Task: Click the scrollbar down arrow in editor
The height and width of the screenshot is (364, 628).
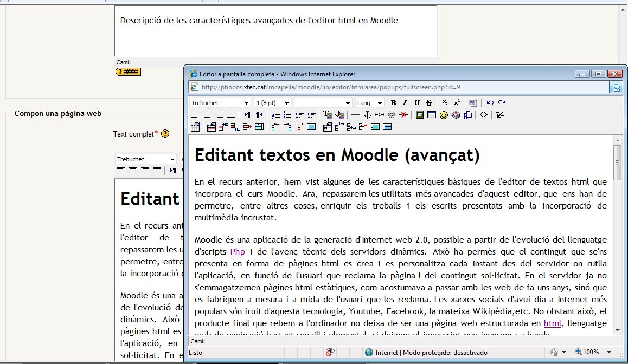Action: pos(617,330)
